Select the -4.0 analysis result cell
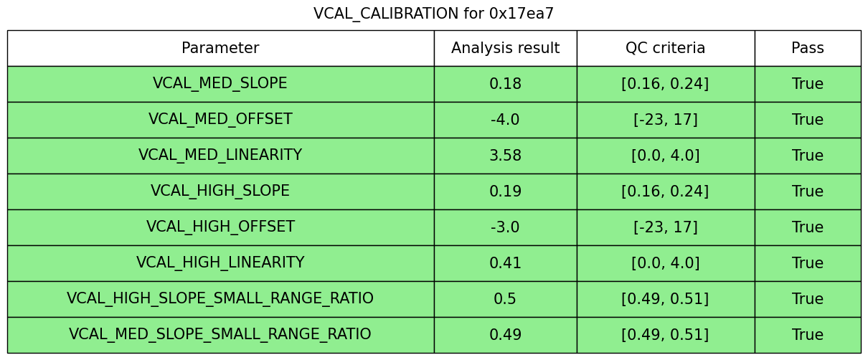This screenshot has height=360, width=868. pyautogui.click(x=505, y=120)
